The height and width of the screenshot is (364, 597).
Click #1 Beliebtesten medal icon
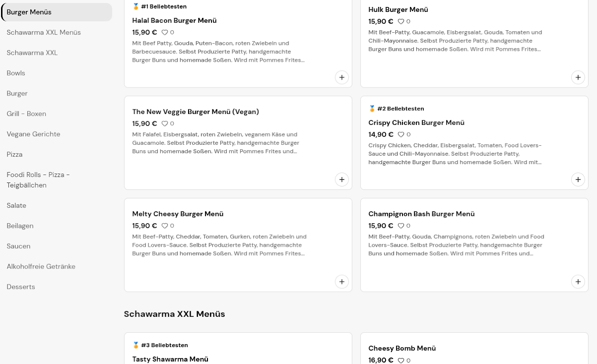(136, 6)
